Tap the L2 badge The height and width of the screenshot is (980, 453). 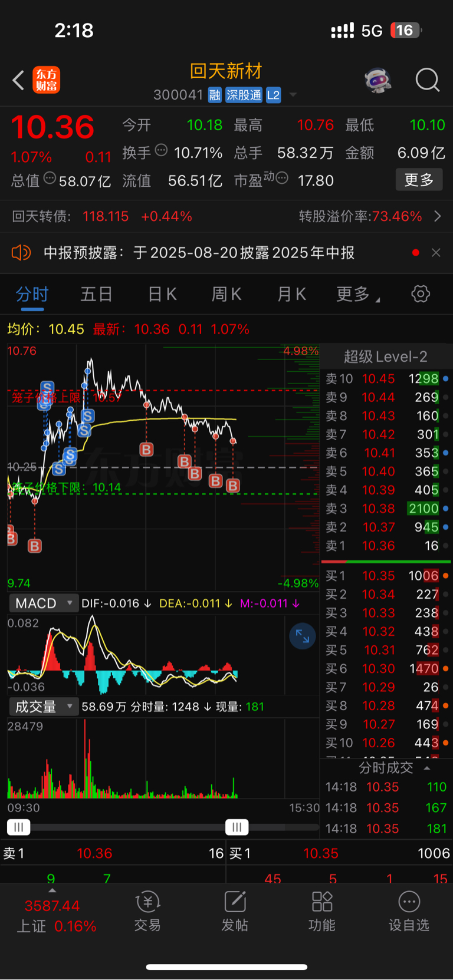273,95
